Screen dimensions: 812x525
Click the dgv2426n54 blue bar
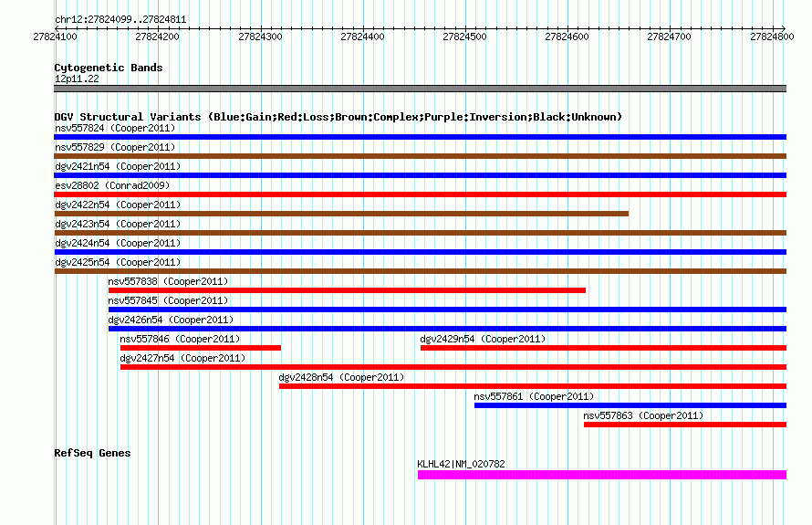(447, 329)
